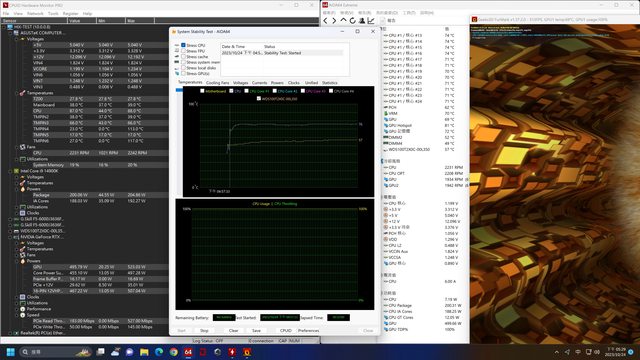Go up one level in AIDA64 toolbar
Image resolution: width=640 pixels, height=360 pixels.
343,20
